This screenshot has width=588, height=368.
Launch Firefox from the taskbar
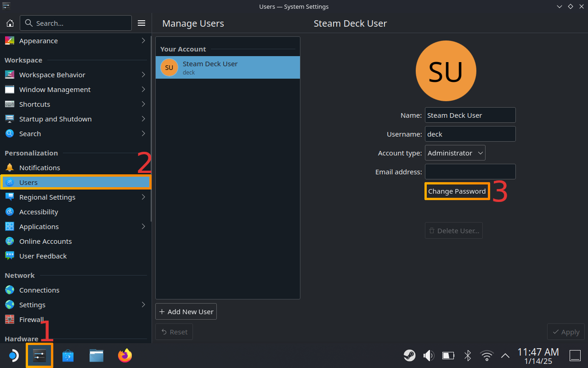(124, 355)
